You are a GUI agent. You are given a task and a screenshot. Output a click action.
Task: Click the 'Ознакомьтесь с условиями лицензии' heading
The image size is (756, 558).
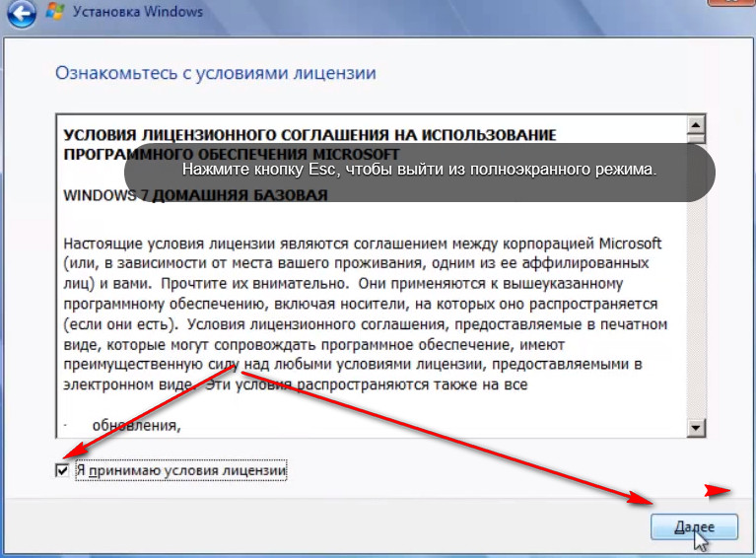pyautogui.click(x=215, y=73)
